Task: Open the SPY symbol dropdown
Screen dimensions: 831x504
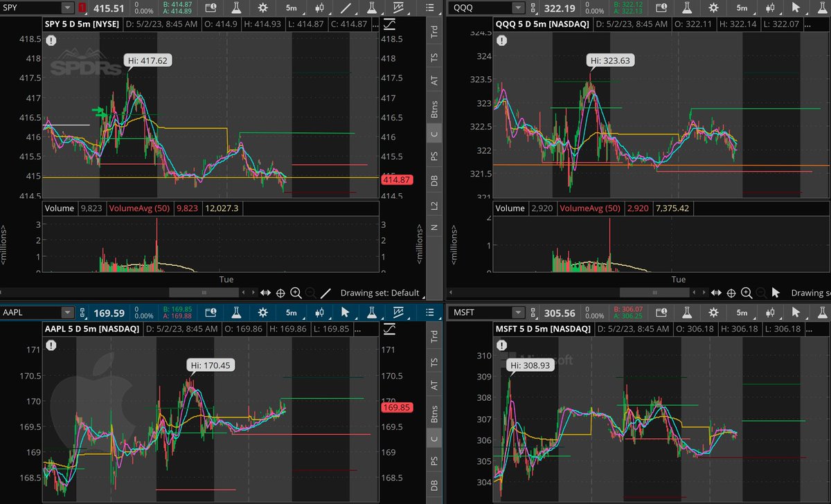Action: click(x=67, y=8)
